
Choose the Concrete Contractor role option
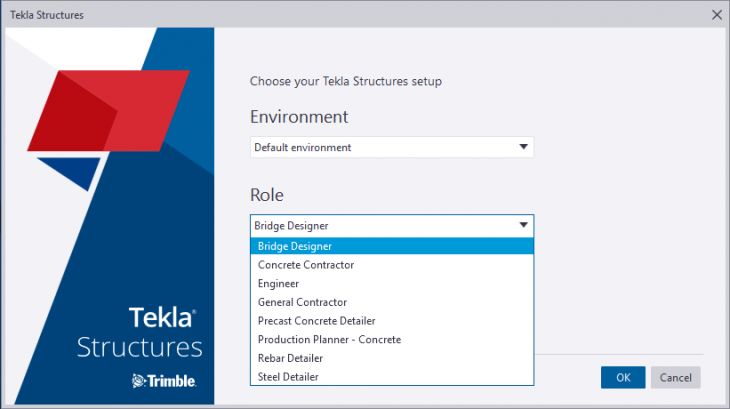point(306,265)
